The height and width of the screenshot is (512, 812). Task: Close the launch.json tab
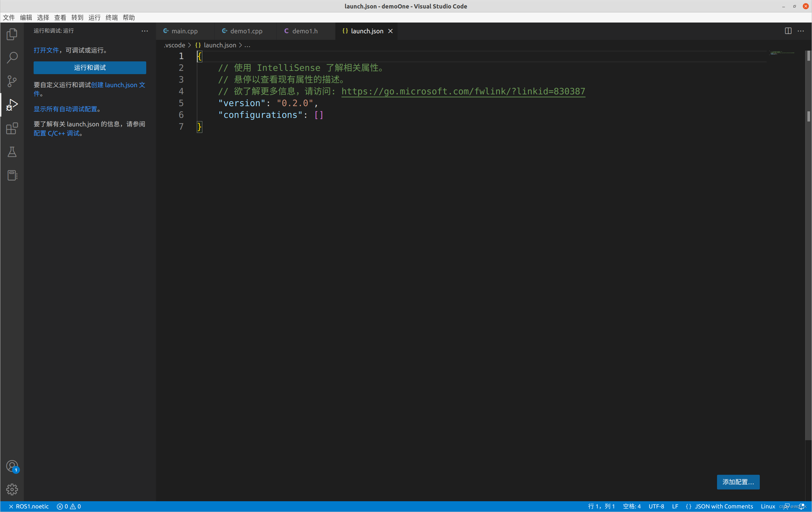point(390,31)
